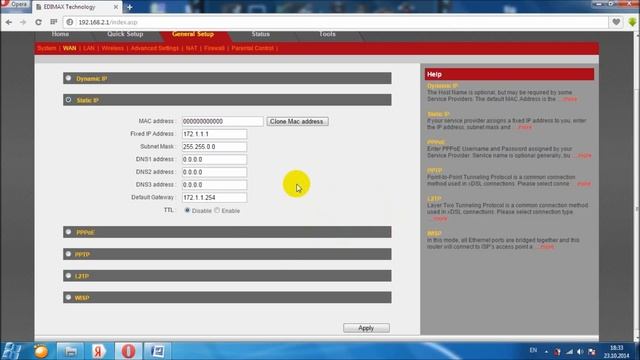Click the Action Center flag icon

(592, 351)
